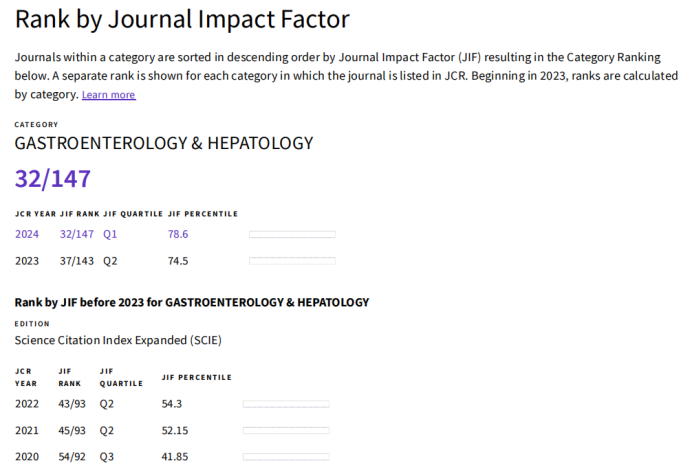Viewport: 692px width, 475px height.
Task: Click the 78.6 JIF percentile value
Action: coord(178,234)
